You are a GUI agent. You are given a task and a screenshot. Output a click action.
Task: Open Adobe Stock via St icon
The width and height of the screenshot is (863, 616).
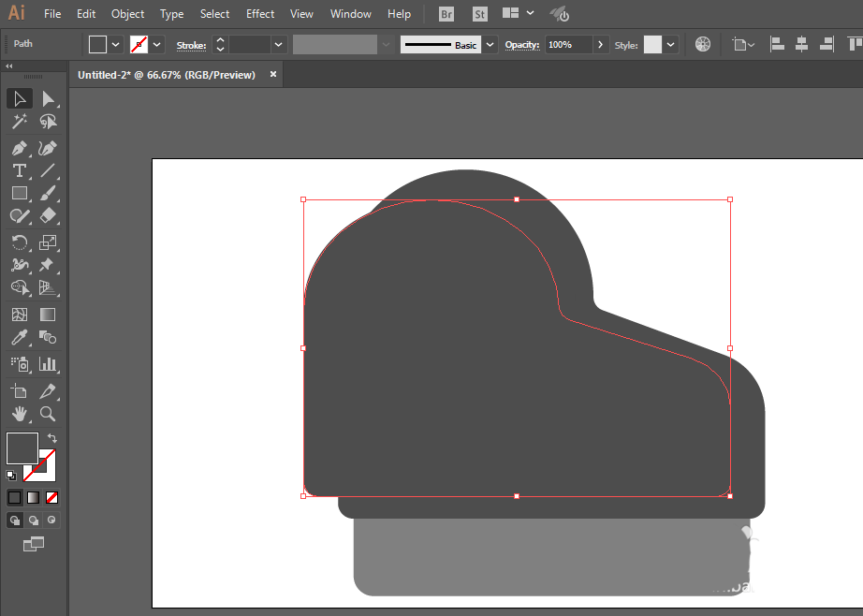click(480, 14)
